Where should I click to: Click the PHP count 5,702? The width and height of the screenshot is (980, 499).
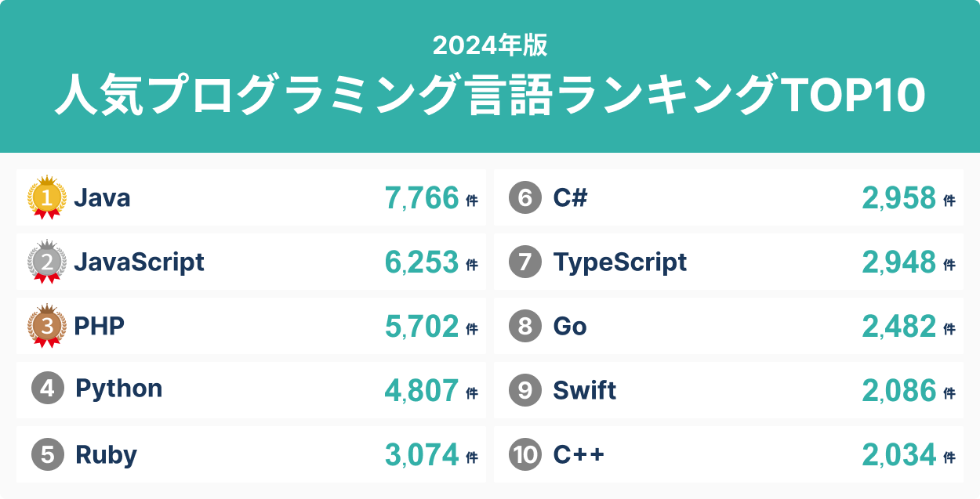[x=421, y=326]
